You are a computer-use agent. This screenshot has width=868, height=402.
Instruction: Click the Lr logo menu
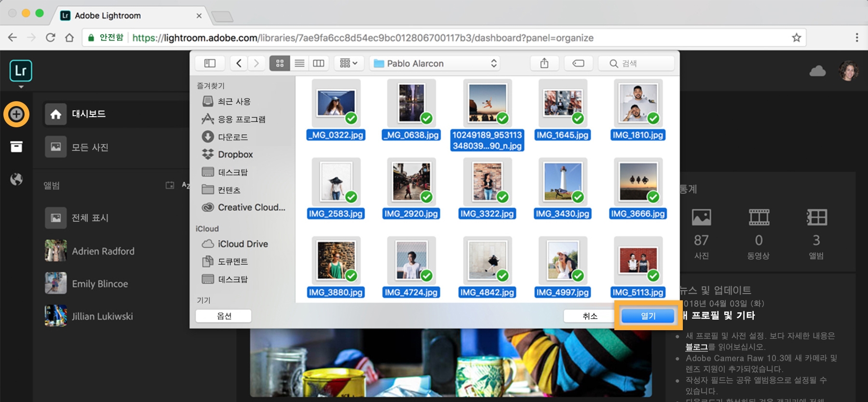click(21, 71)
